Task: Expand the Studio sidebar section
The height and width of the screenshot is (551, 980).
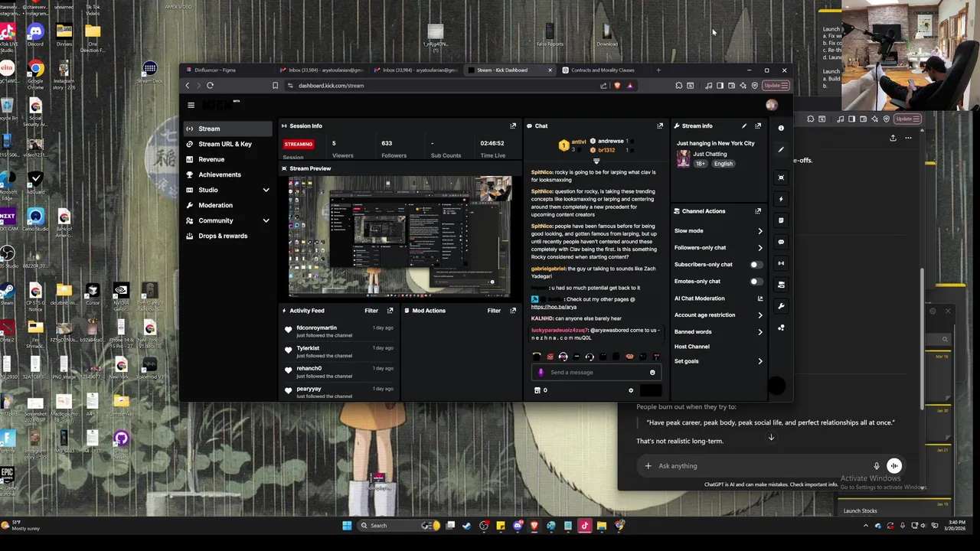Action: 266,190
